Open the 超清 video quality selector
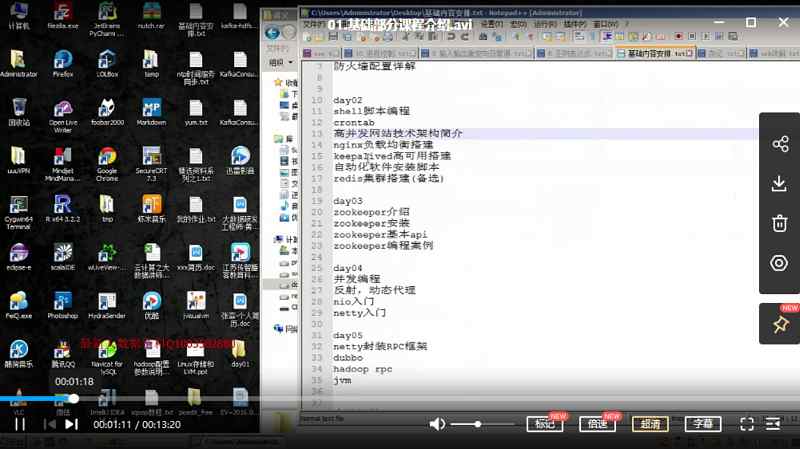The image size is (800, 449). pos(650,424)
